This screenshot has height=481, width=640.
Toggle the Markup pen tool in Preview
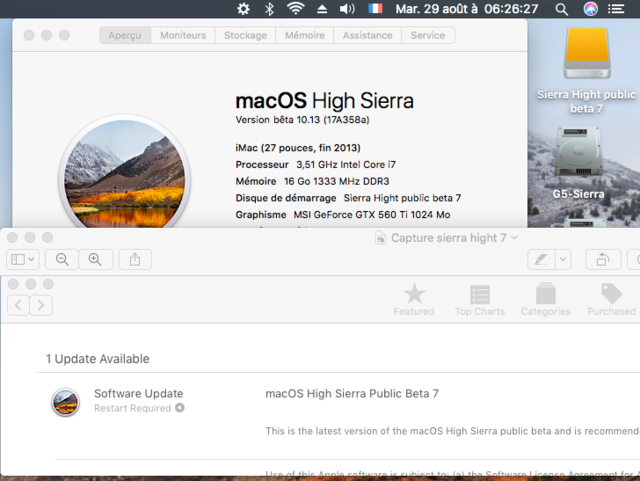coord(541,259)
